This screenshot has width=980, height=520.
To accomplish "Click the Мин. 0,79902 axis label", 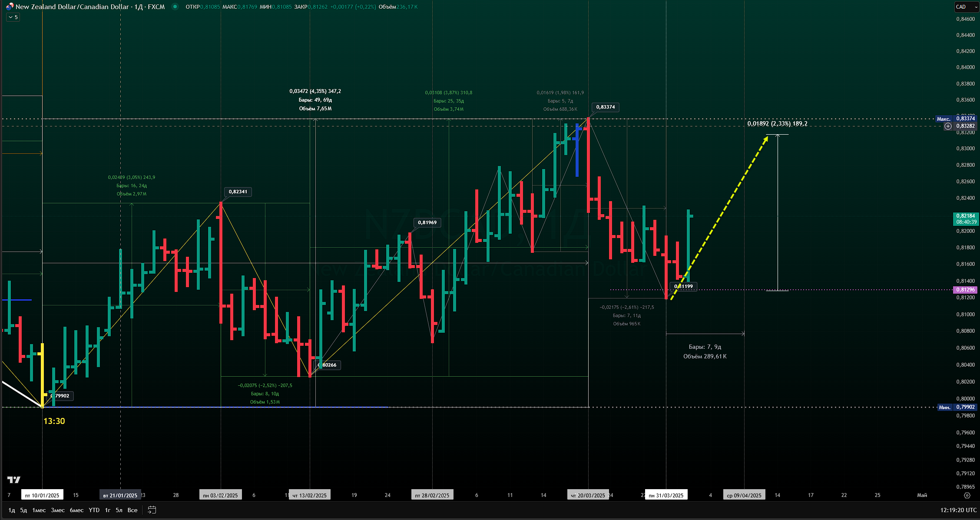I will click(x=957, y=407).
